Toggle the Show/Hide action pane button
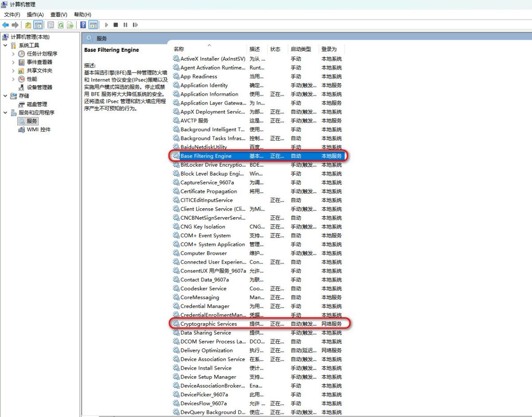 tap(93, 25)
